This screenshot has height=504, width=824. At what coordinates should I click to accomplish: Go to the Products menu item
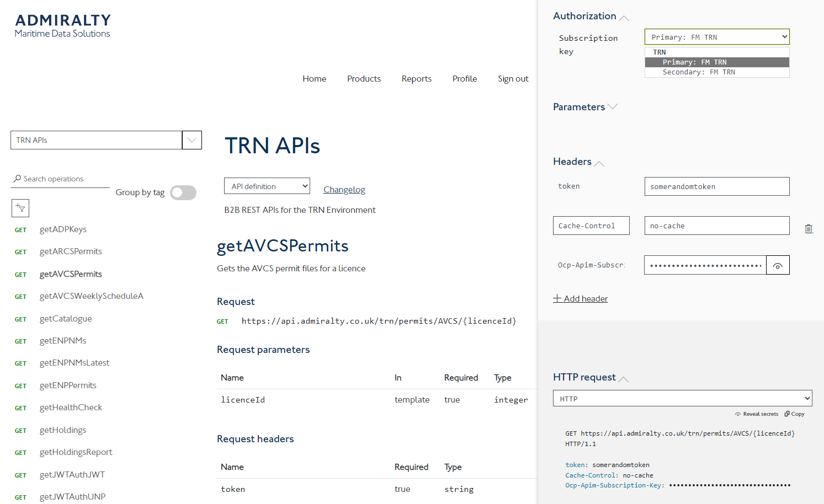(364, 79)
